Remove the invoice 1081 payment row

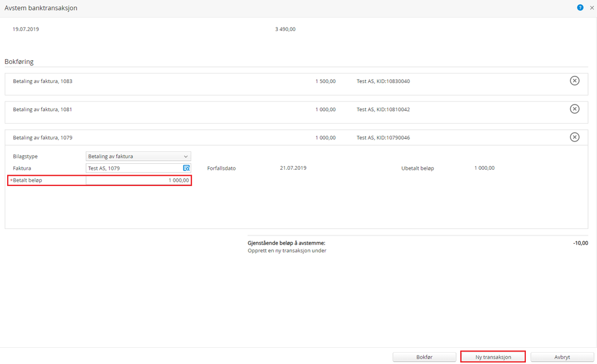pos(574,109)
